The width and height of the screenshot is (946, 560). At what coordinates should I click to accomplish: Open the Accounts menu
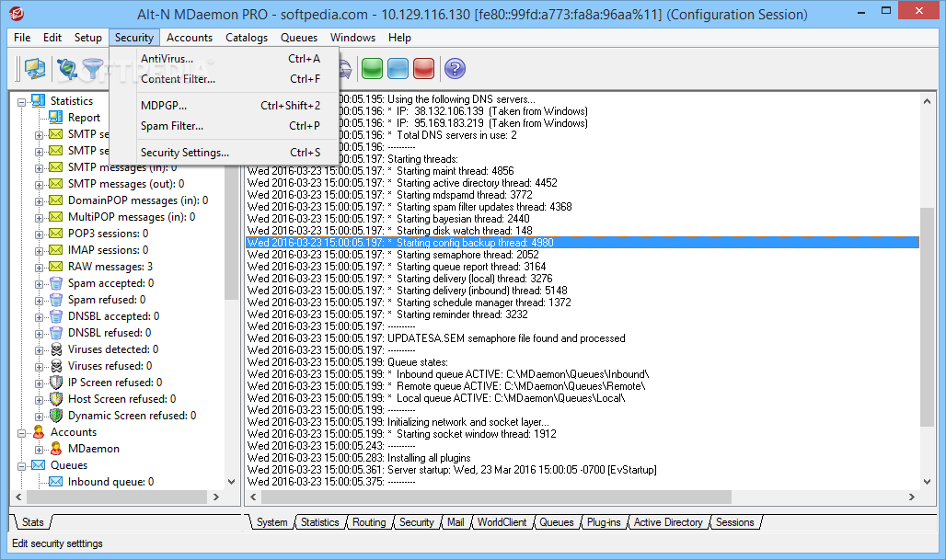coord(190,38)
